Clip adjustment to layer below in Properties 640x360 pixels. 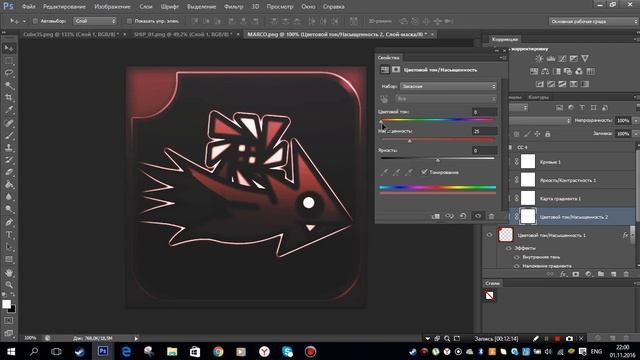click(436, 216)
